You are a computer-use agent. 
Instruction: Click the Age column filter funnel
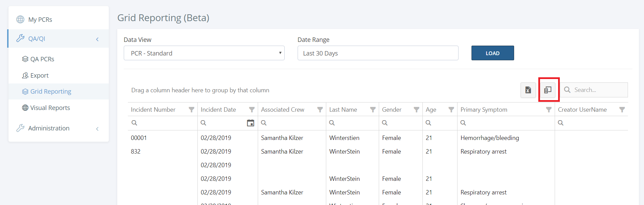(x=451, y=110)
